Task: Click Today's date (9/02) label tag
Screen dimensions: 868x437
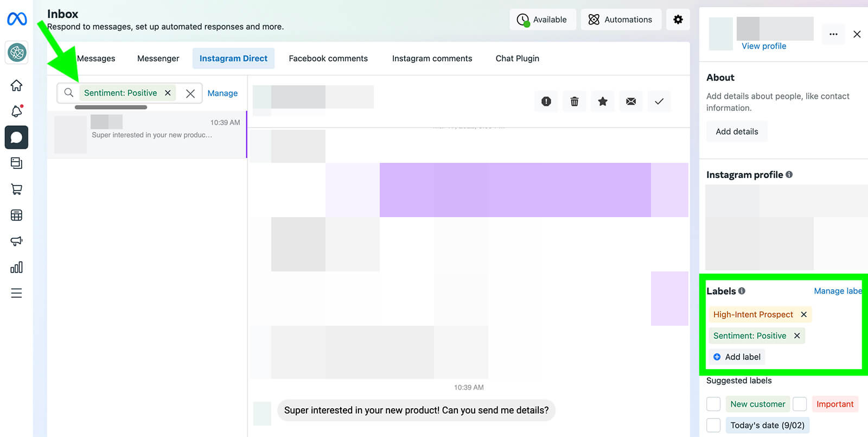Action: tap(767, 425)
